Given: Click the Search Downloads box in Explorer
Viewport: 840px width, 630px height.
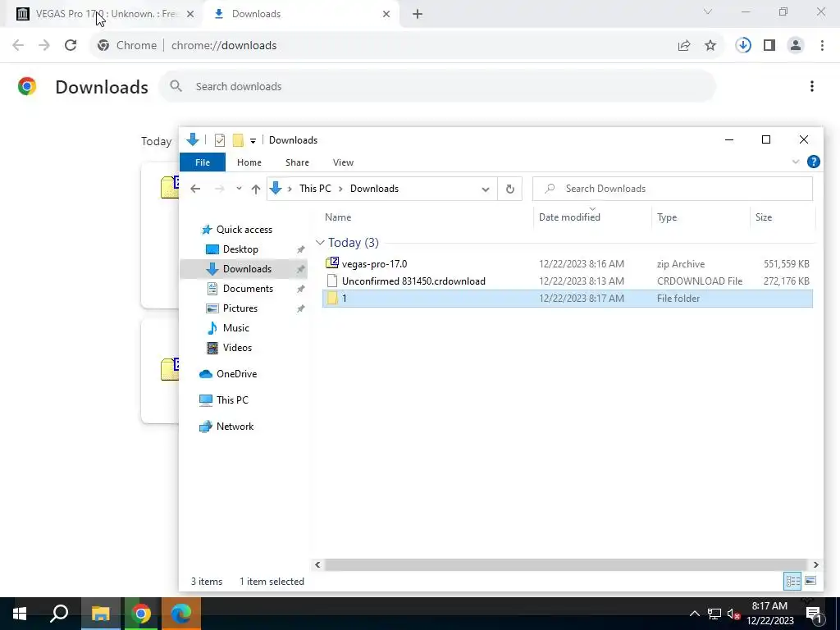Looking at the screenshot, I should click(x=673, y=189).
